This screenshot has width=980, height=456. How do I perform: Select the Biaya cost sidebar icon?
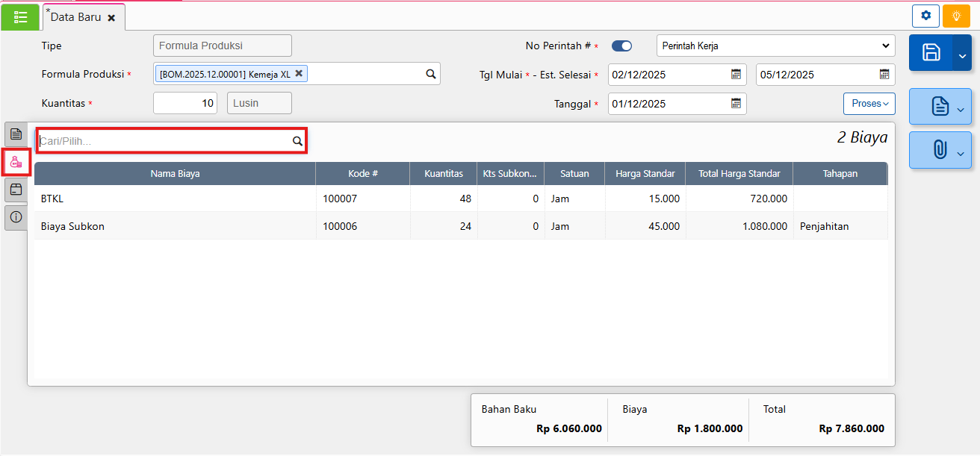[x=16, y=162]
